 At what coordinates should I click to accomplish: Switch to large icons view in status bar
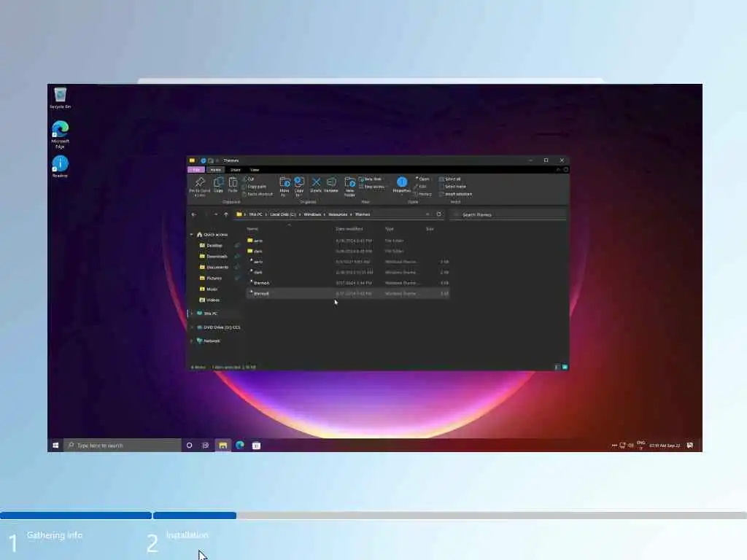point(565,367)
